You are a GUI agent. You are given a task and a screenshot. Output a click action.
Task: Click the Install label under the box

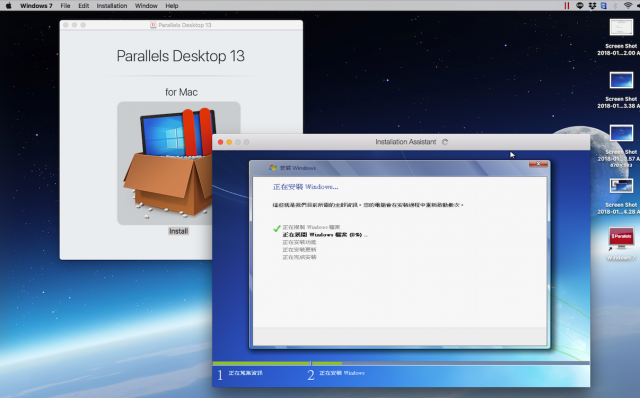click(178, 231)
